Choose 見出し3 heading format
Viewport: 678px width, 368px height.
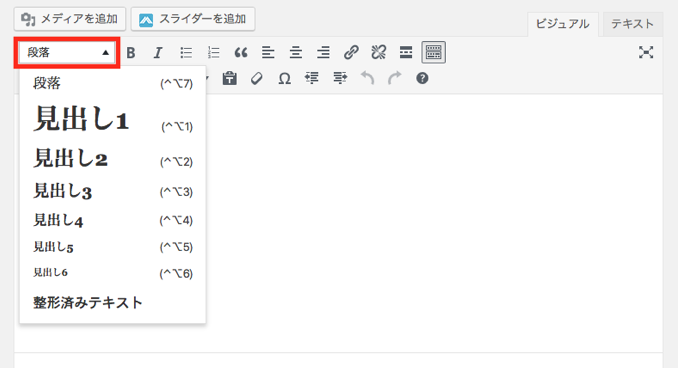(x=112, y=191)
